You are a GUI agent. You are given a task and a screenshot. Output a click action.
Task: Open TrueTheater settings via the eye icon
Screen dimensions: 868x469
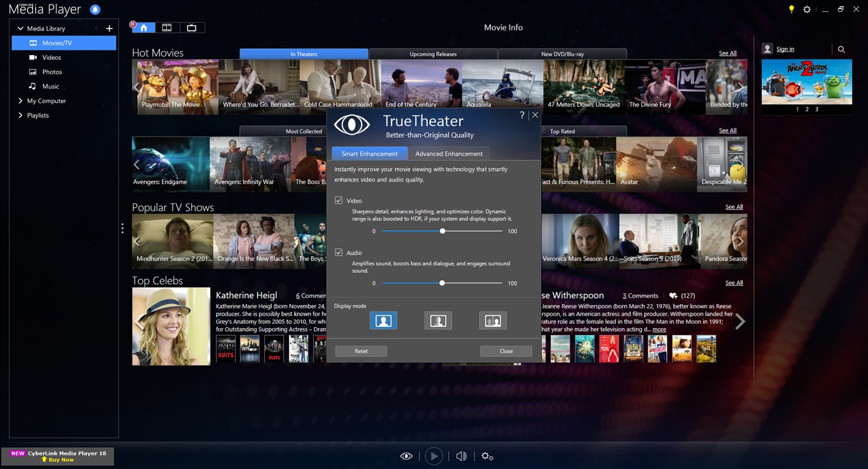(x=406, y=456)
